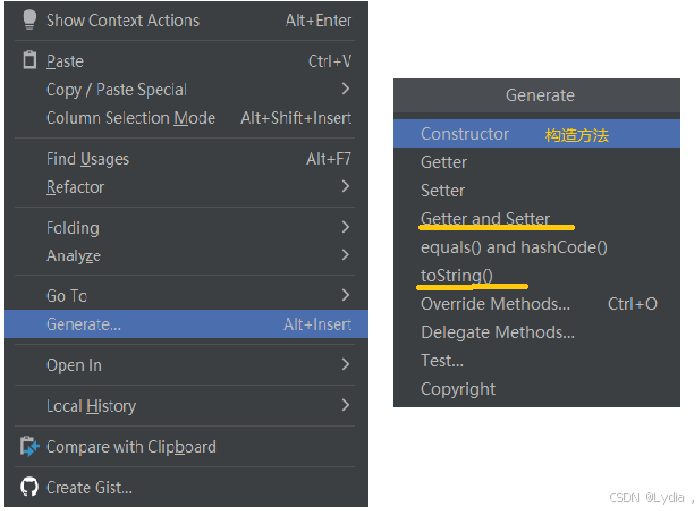Image resolution: width=698 pixels, height=511 pixels.
Task: Expand the Folding submenu arrow
Action: coord(345,227)
